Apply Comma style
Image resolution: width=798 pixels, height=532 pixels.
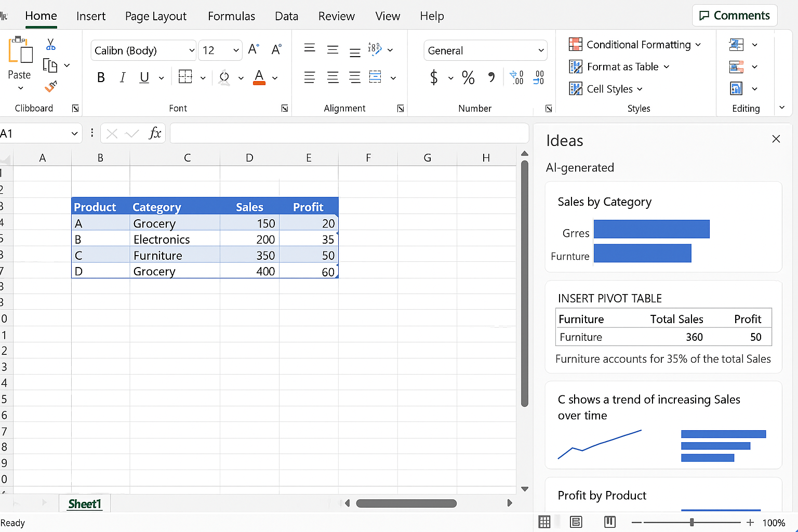coord(491,77)
